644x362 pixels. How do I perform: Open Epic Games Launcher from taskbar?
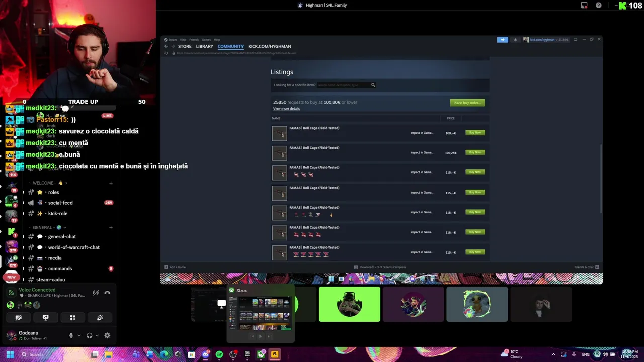pos(247,354)
